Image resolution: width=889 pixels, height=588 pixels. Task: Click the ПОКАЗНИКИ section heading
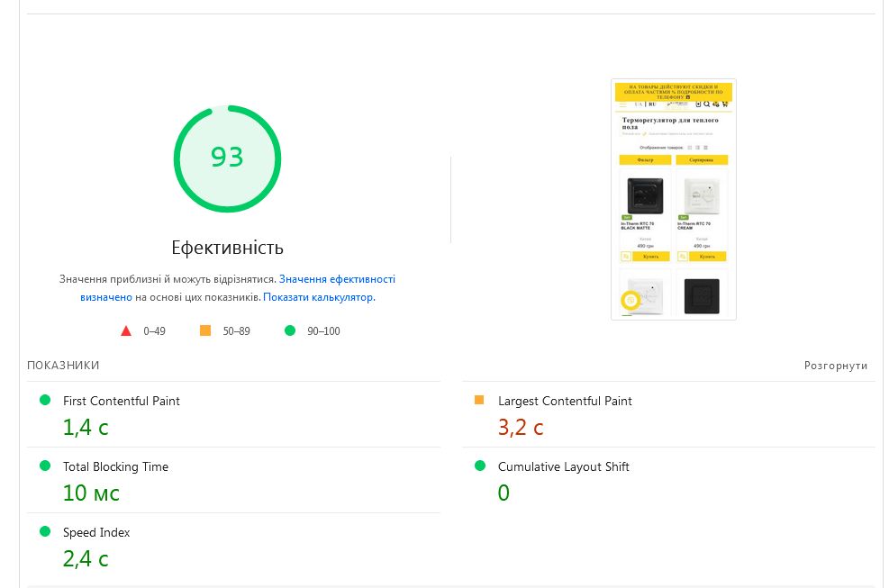click(63, 366)
